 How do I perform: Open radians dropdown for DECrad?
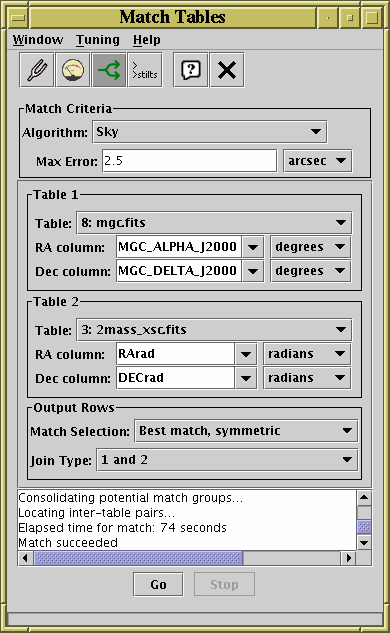(307, 378)
